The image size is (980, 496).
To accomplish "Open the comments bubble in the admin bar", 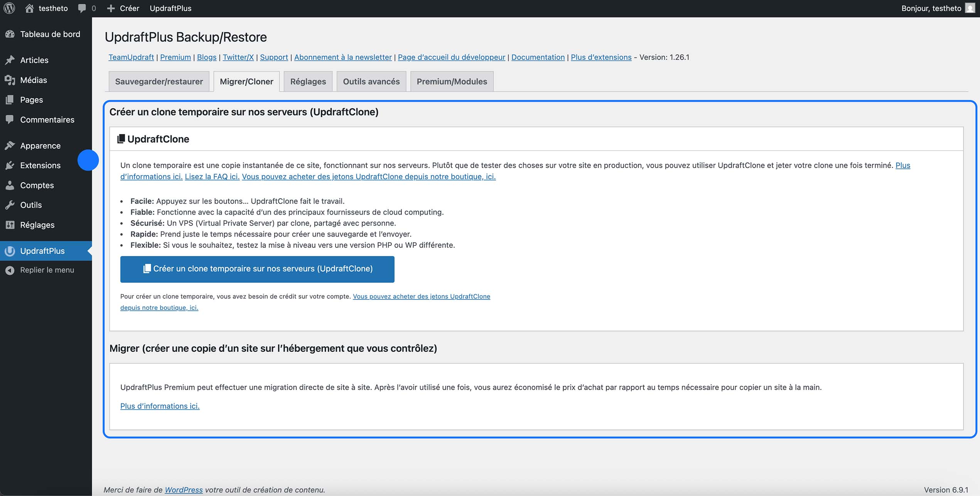I will click(81, 8).
